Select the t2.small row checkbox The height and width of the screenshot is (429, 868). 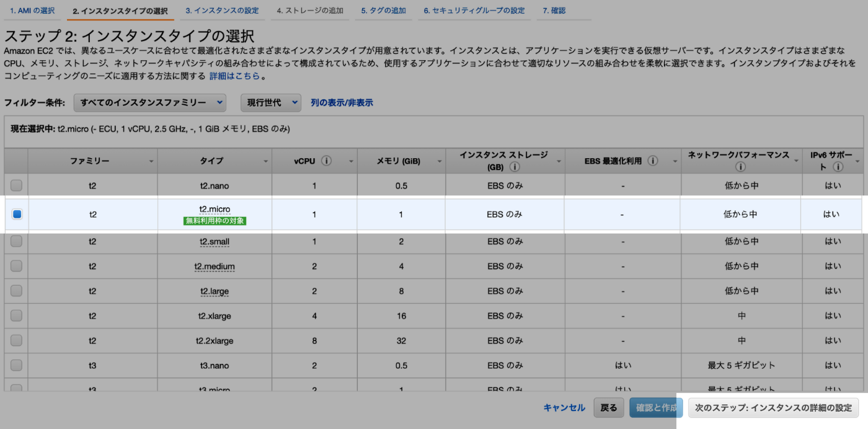16,241
